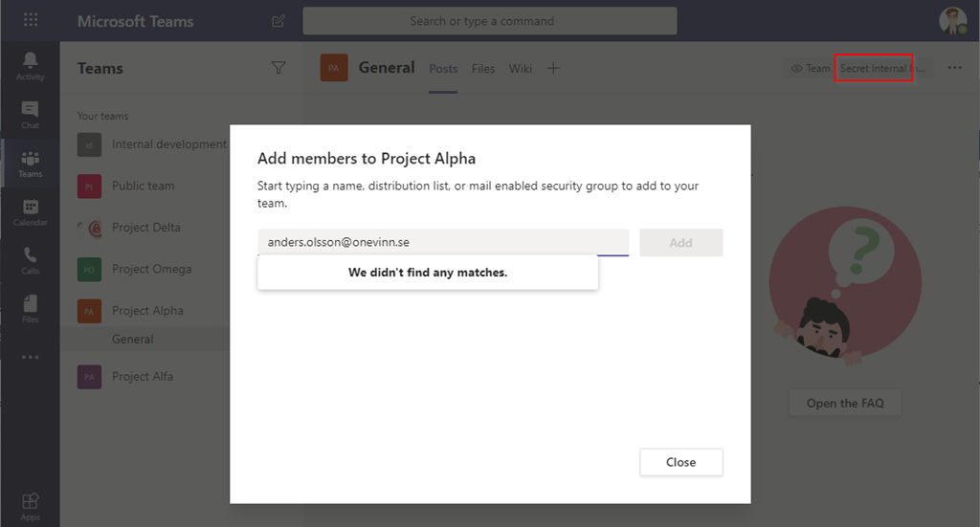The width and height of the screenshot is (980, 527).
Task: Open the user profile avatar
Action: 952,20
